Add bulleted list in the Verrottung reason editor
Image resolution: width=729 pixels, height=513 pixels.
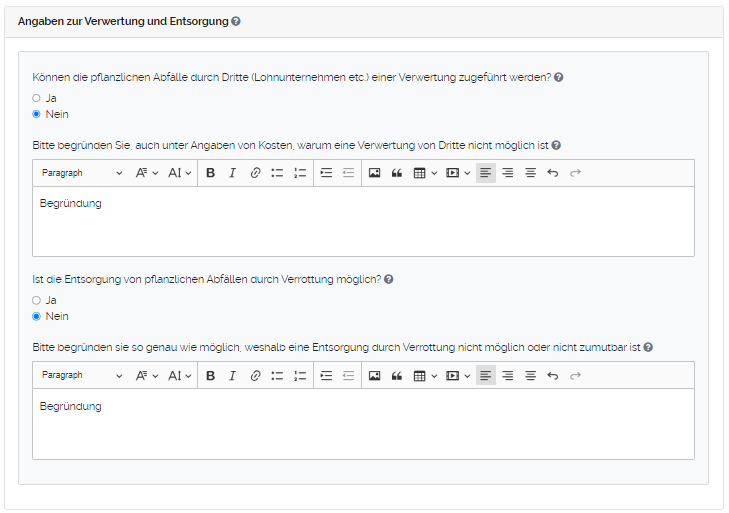(x=277, y=376)
